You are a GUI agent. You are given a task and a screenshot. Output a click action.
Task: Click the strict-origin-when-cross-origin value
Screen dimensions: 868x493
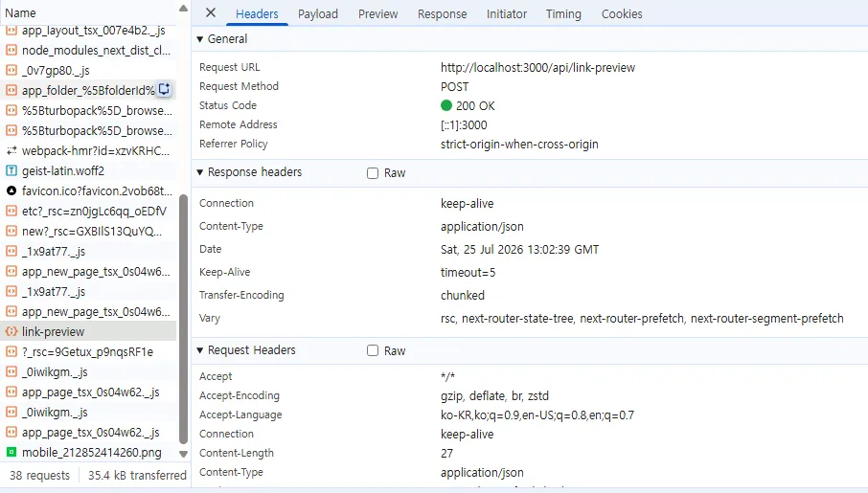click(x=519, y=145)
